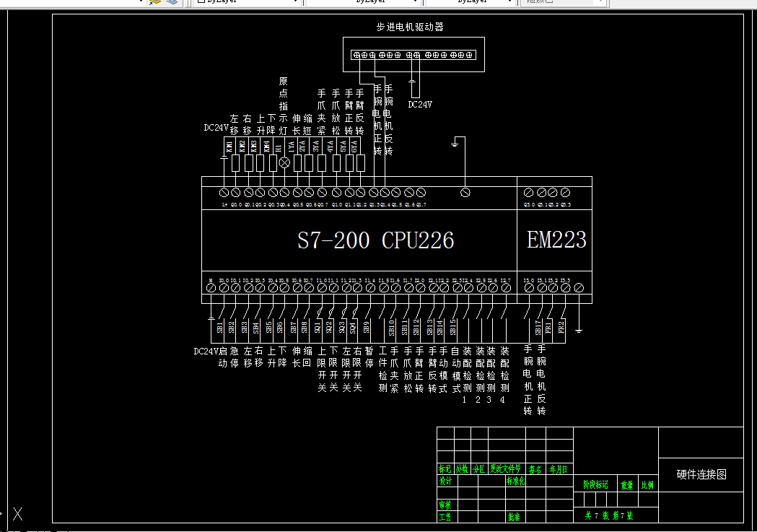The width and height of the screenshot is (757, 532).
Task: Select the 启动 input description
Action: pos(223,357)
